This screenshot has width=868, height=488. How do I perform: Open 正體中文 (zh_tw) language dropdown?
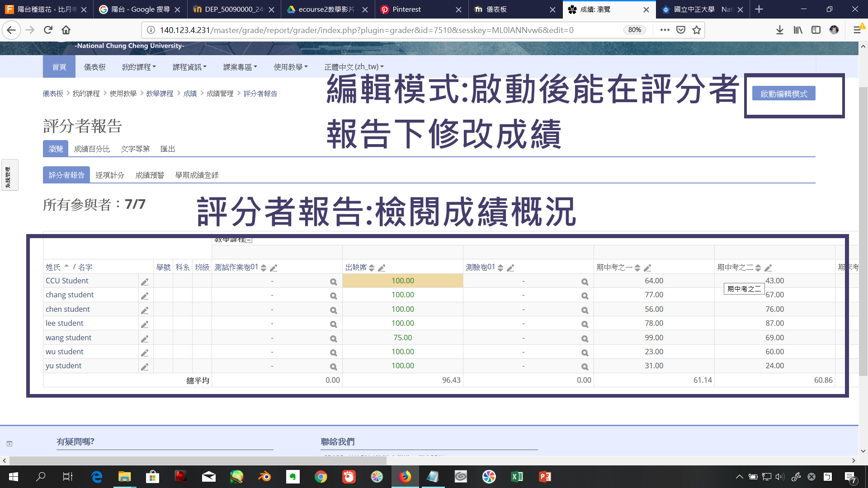click(x=354, y=67)
